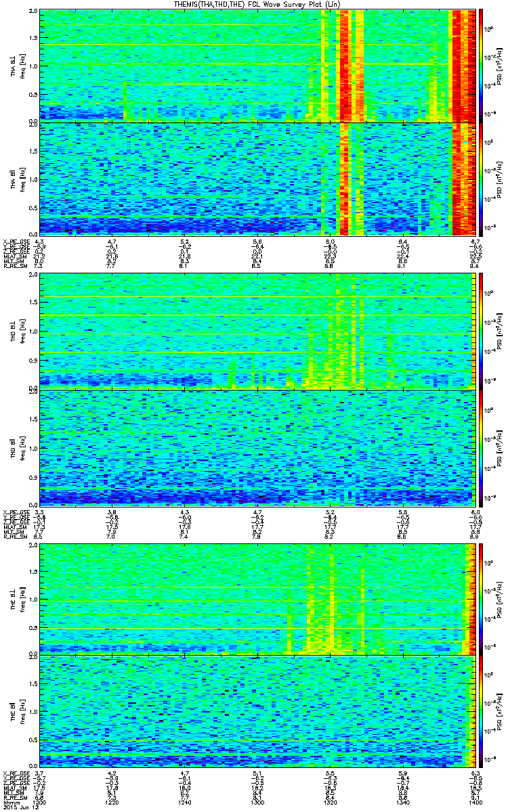Click the 1300 time label at bottom
This screenshot has width=508, height=812.
coord(258,801)
